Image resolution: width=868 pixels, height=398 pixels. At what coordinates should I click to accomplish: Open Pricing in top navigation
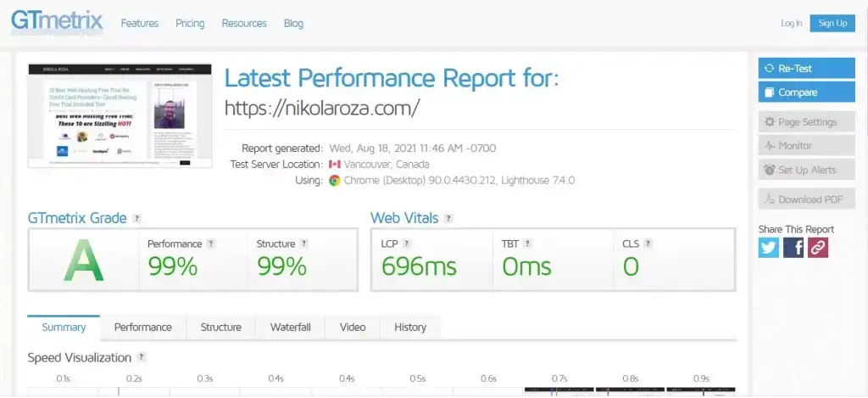tap(190, 23)
